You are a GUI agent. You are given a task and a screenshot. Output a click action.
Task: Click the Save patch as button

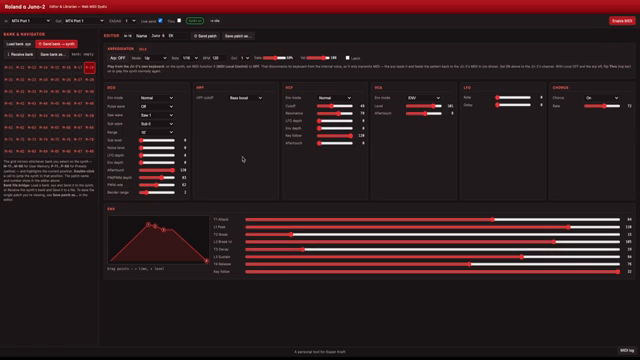pos(238,36)
